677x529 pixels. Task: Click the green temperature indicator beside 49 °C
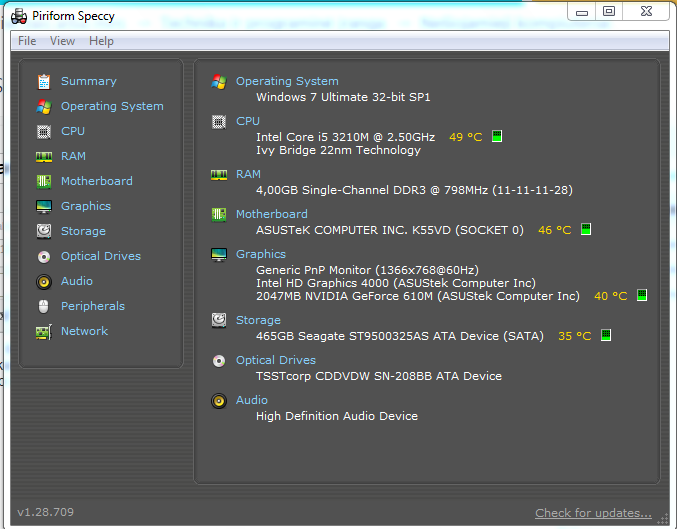pos(497,136)
